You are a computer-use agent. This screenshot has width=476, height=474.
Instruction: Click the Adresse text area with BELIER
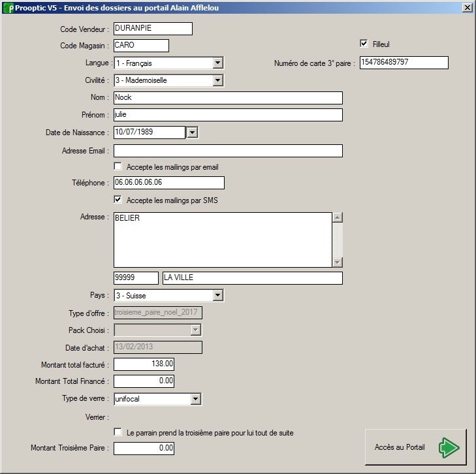pos(223,240)
